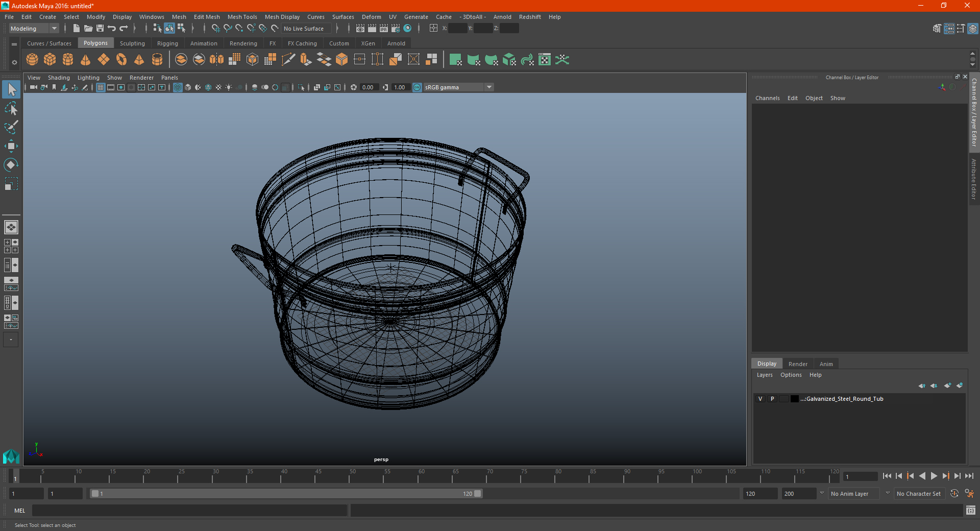Image resolution: width=980 pixels, height=531 pixels.
Task: Move layer up icon in Layer Editor
Action: [922, 385]
